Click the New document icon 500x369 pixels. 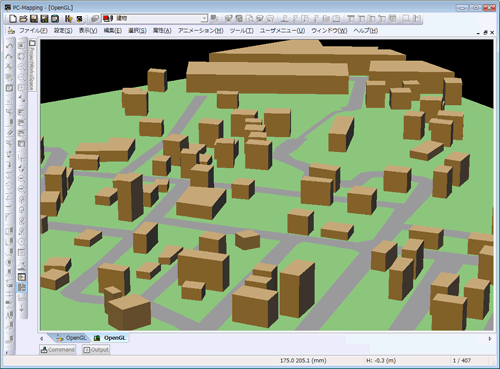tap(13, 19)
